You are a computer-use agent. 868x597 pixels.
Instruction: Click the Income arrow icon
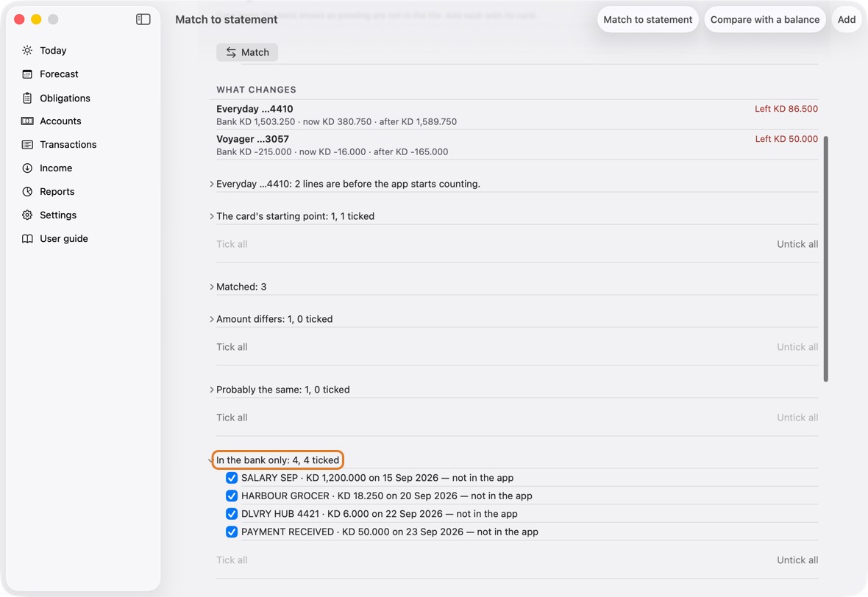tap(27, 168)
